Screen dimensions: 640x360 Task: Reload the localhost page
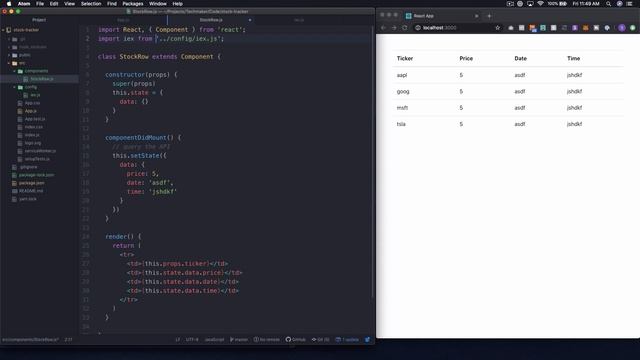[404, 28]
